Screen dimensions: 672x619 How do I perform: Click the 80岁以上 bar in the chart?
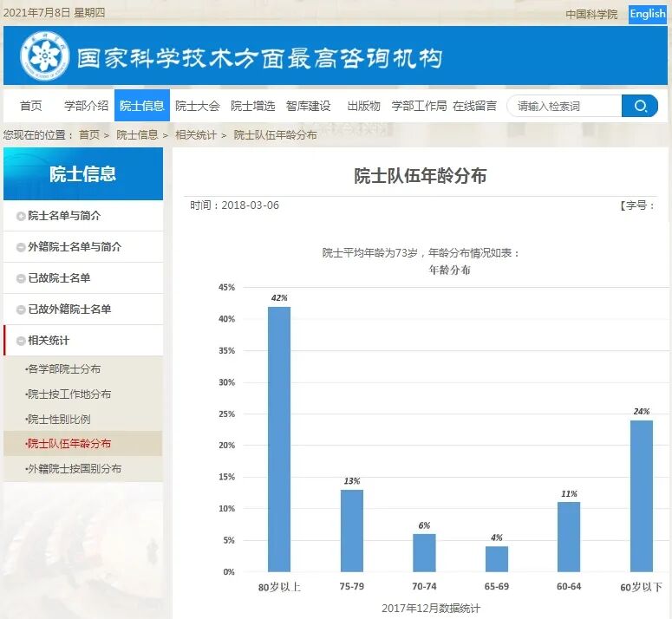[x=279, y=439]
